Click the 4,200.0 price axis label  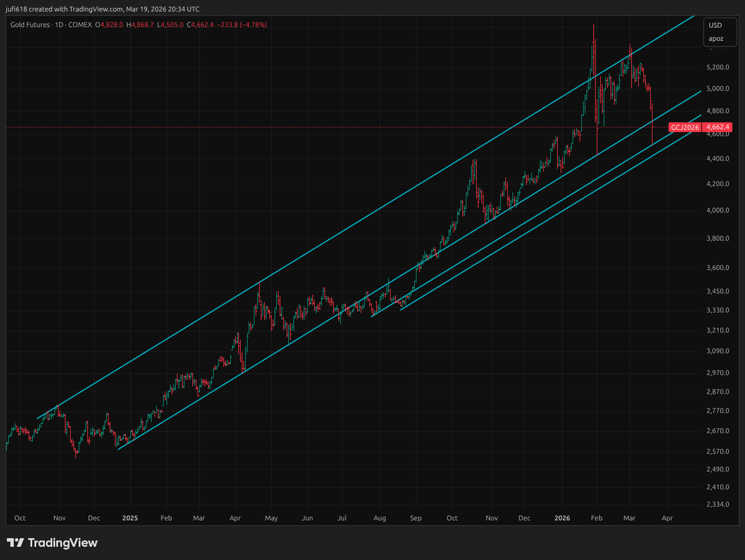coord(719,184)
